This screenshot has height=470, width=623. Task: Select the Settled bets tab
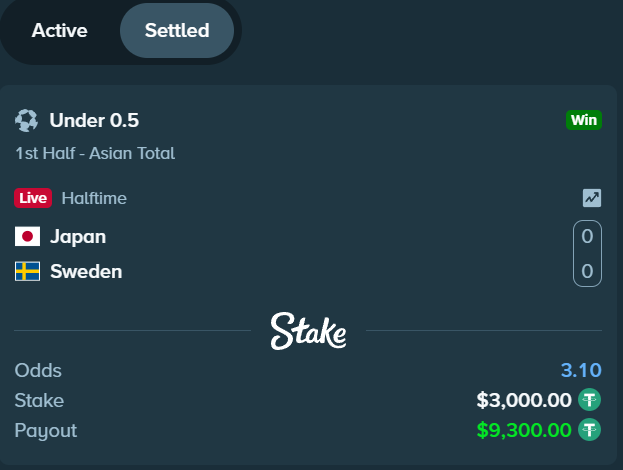[177, 31]
